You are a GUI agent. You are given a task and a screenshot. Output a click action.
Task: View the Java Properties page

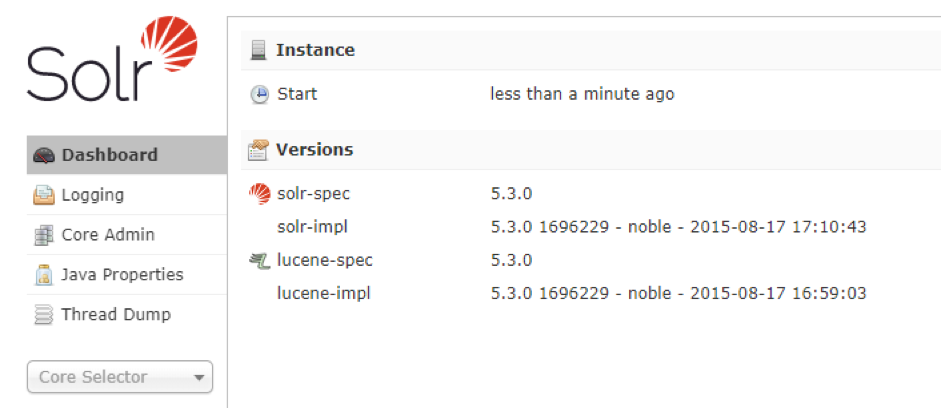click(122, 274)
